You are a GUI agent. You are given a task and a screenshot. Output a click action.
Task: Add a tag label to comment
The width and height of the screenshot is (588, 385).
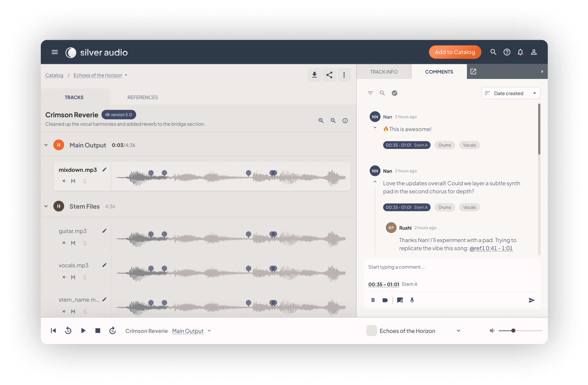point(385,300)
